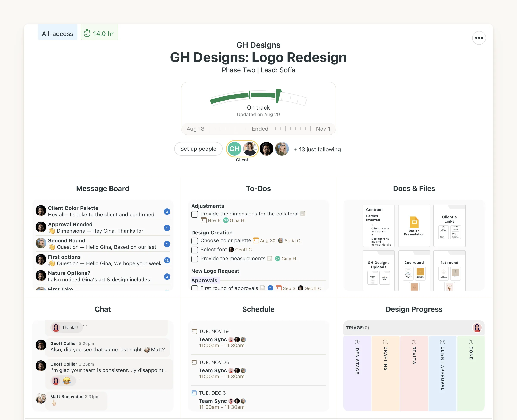Click the TRIAGE (0) header
Image resolution: width=517 pixels, height=420 pixels.
(358, 328)
